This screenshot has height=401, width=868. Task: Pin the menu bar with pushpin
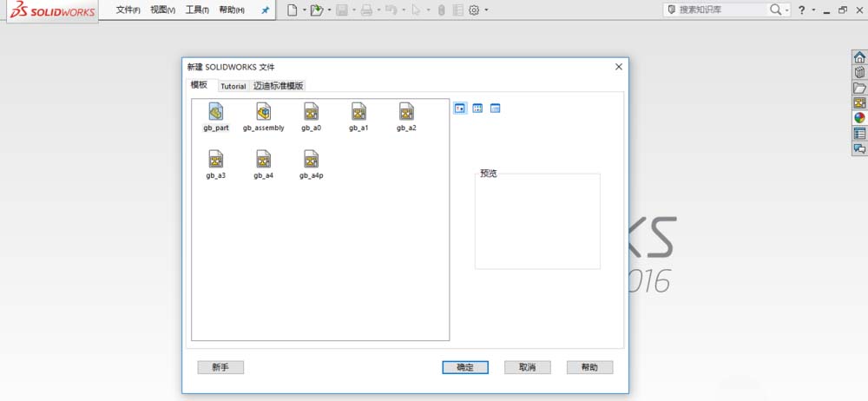point(265,10)
